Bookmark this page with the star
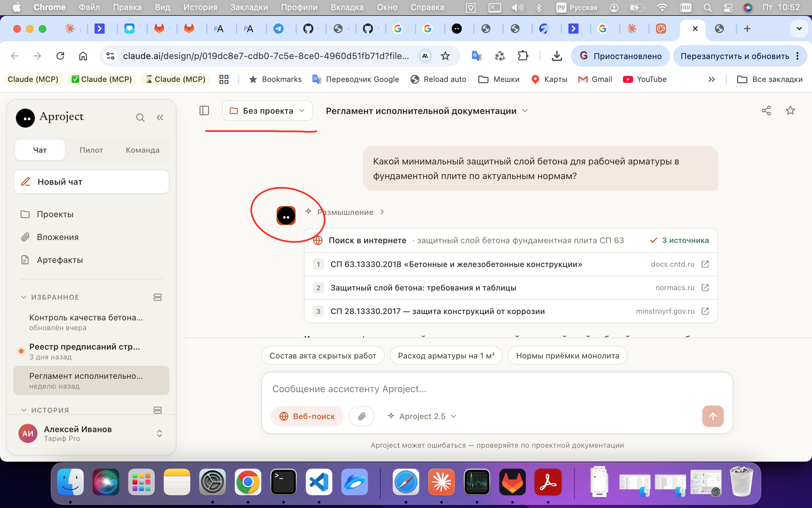 (x=445, y=56)
